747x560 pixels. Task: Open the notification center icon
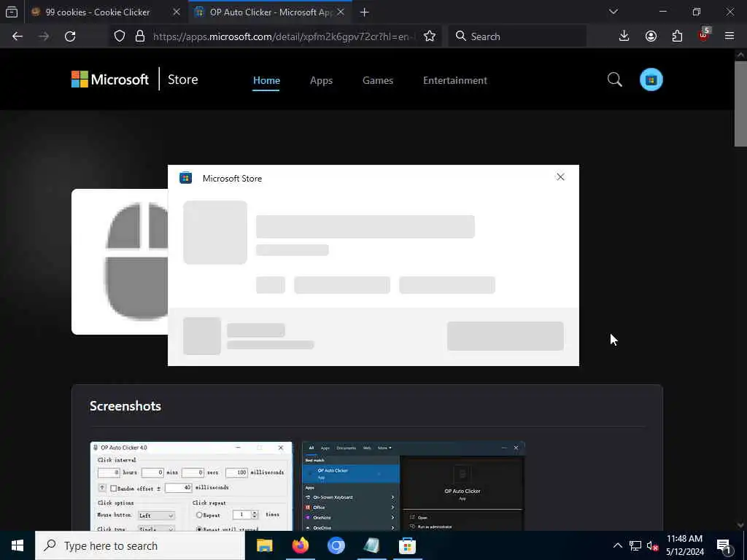(x=724, y=545)
